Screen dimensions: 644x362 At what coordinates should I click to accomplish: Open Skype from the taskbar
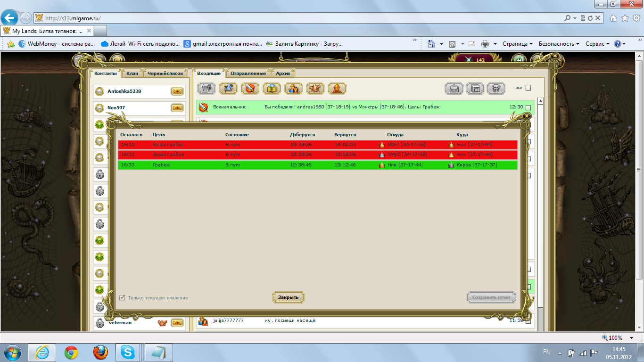(x=127, y=352)
